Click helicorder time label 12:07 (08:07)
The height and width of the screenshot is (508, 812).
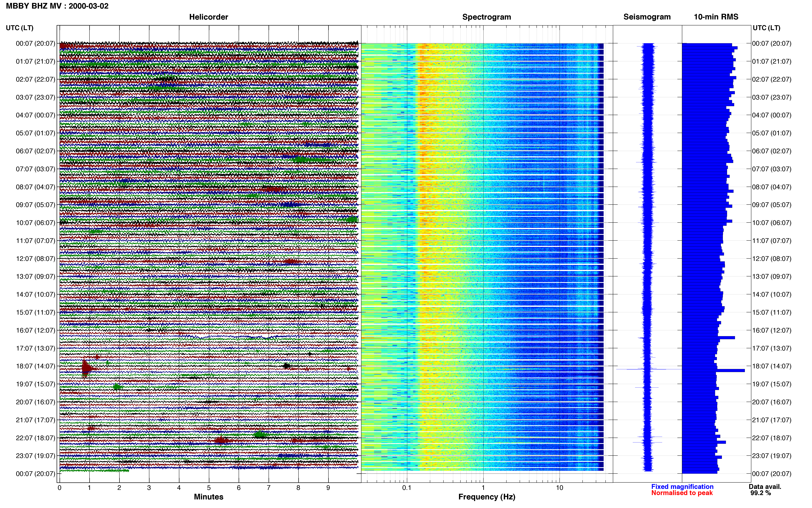pos(35,259)
